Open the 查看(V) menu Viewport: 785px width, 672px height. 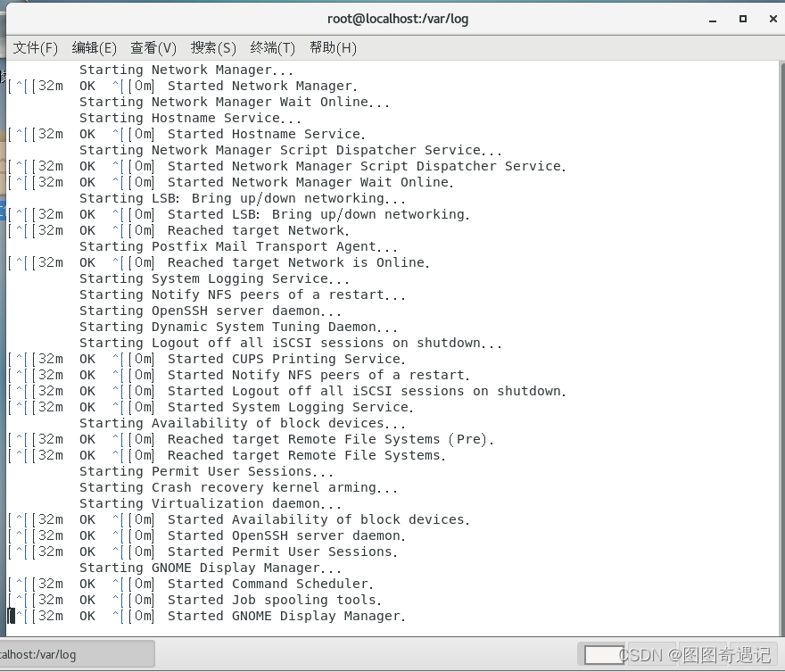(x=153, y=48)
